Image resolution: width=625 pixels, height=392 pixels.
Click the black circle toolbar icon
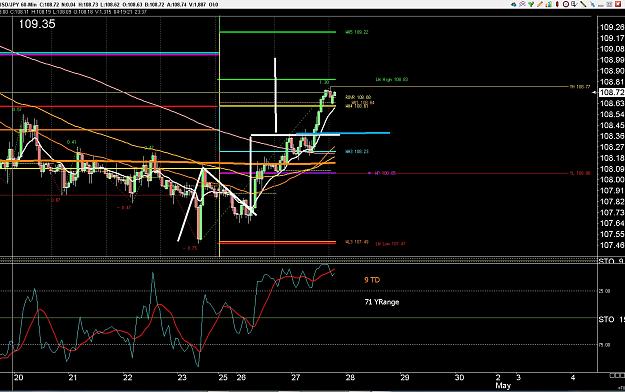pos(566,4)
